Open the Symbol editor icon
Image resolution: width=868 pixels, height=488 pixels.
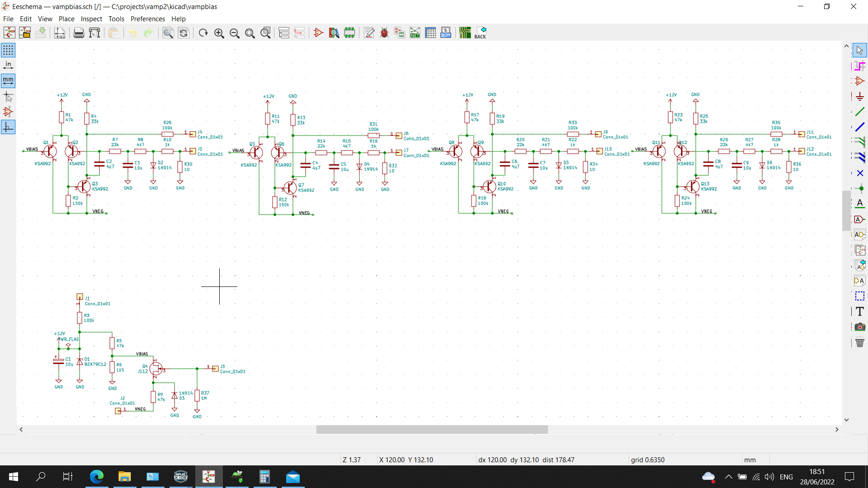tap(318, 33)
